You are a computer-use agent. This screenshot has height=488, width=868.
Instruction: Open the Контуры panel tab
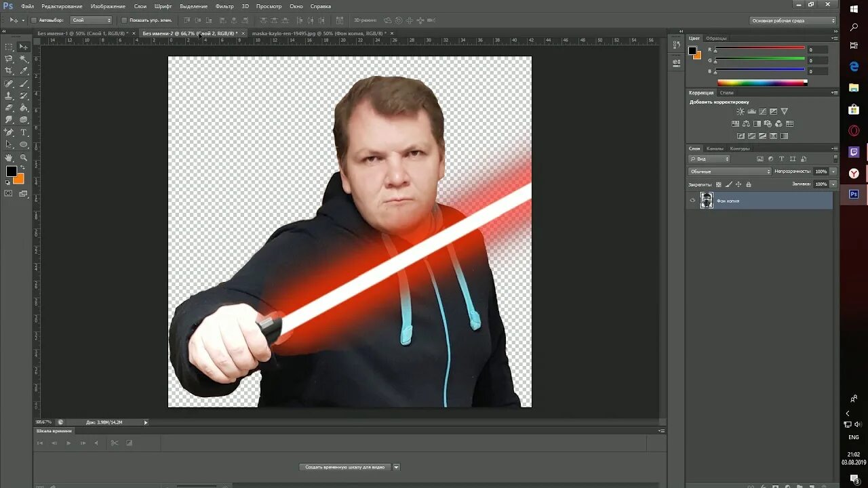click(x=740, y=148)
